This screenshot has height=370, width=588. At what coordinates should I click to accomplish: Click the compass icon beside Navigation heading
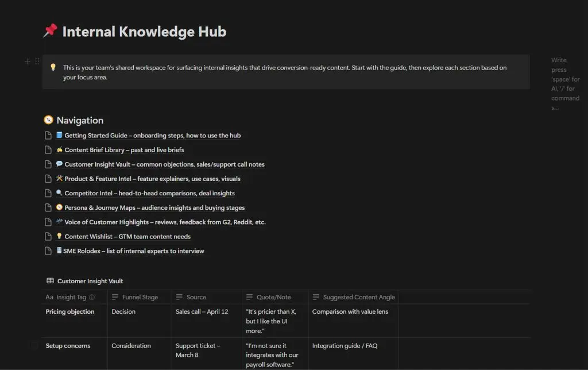tap(48, 120)
